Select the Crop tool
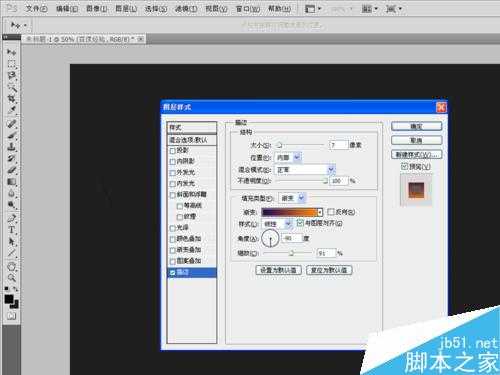This screenshot has height=375, width=500. pyautogui.click(x=11, y=98)
